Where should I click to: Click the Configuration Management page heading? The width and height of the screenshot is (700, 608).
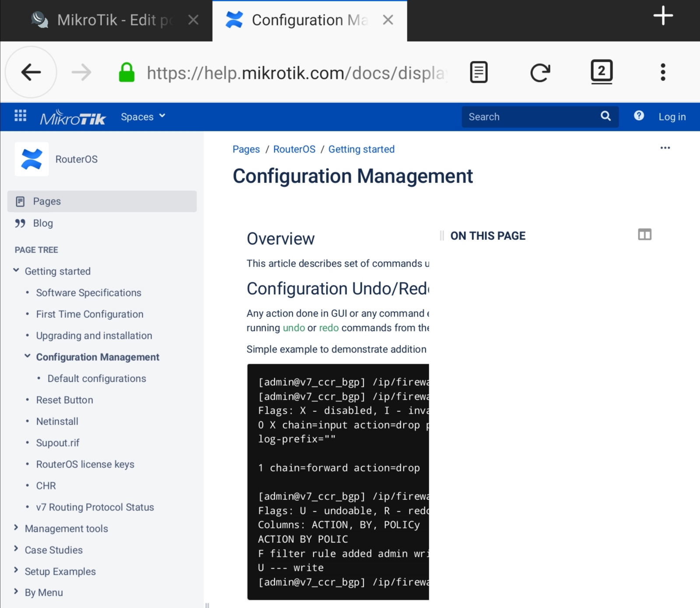pyautogui.click(x=352, y=176)
